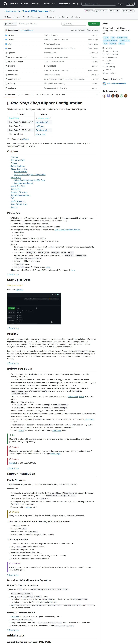138x644 pixels.
Task: Switch to the Code tab
Action: 8,17
